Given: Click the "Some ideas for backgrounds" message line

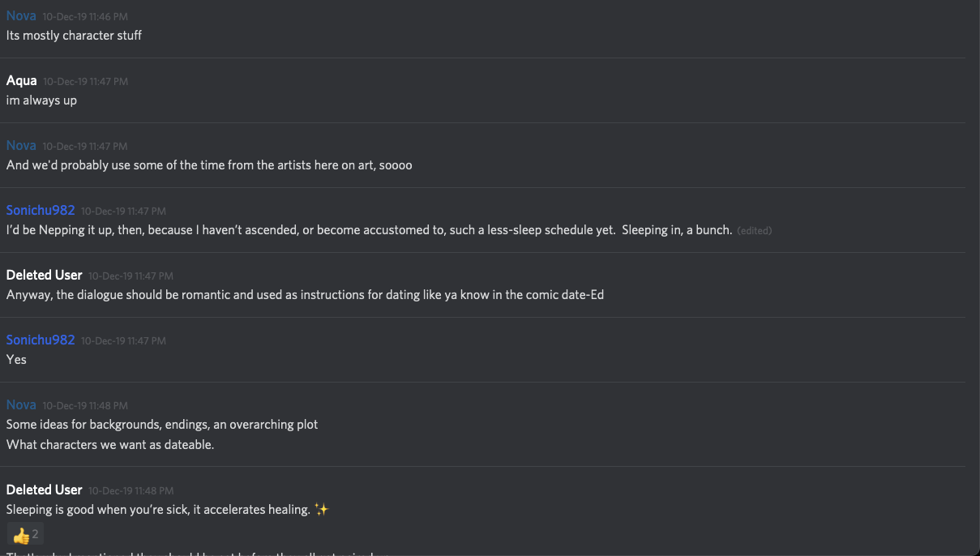Looking at the screenshot, I should pos(162,425).
